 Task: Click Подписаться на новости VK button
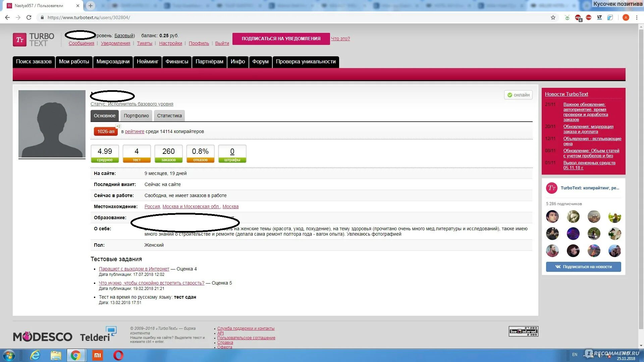pos(584,266)
